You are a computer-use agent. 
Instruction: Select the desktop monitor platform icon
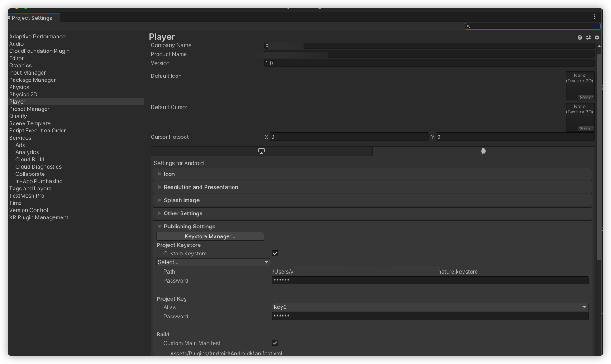(262, 151)
